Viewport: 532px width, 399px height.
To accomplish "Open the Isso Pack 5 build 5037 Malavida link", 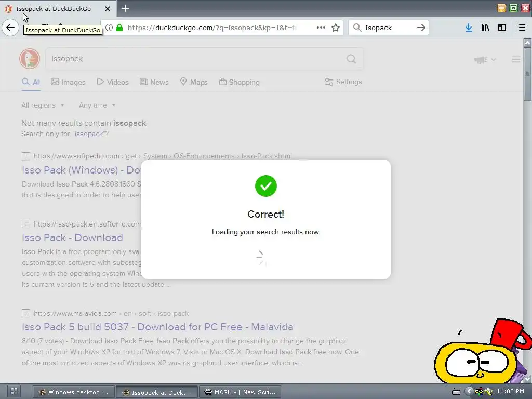I will coord(157,327).
